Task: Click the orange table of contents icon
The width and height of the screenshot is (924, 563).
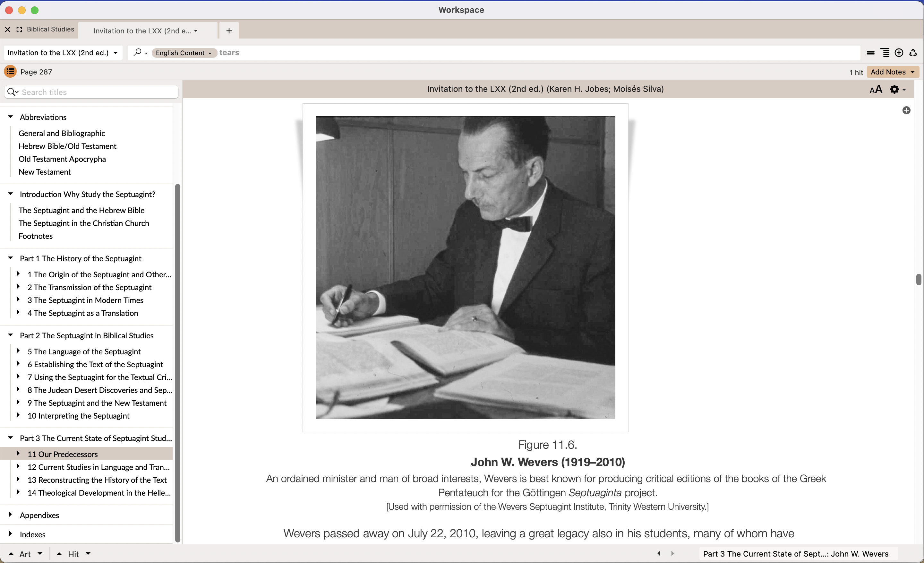Action: point(10,71)
